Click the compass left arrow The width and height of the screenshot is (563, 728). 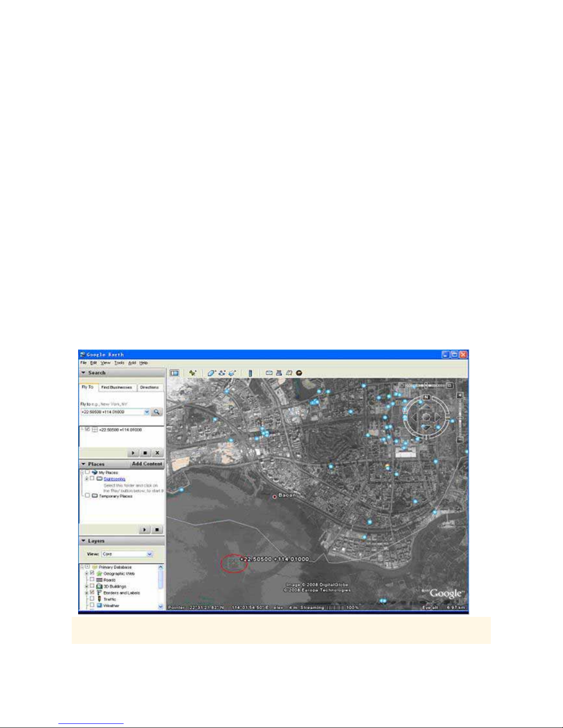tap(414, 418)
